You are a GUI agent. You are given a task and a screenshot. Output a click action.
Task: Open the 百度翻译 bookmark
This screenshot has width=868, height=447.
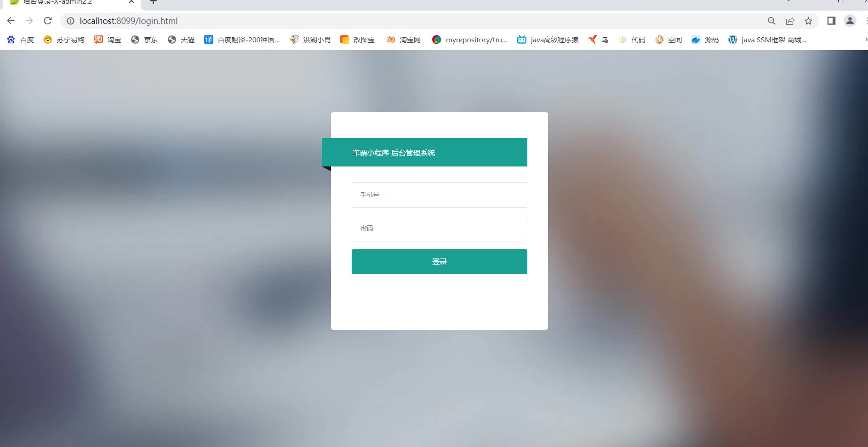click(x=242, y=40)
